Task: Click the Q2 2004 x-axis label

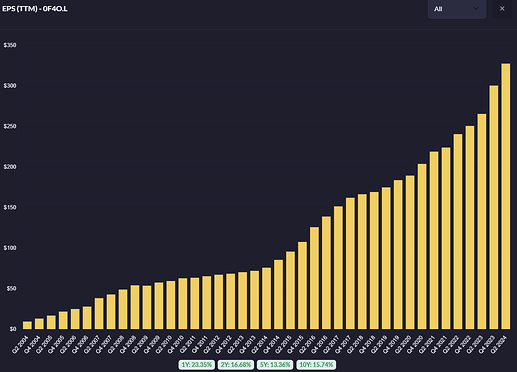Action: [20, 344]
